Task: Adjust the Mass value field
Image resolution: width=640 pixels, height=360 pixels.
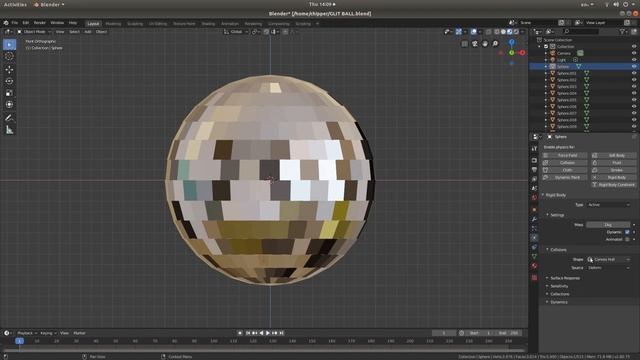Action: (x=609, y=224)
